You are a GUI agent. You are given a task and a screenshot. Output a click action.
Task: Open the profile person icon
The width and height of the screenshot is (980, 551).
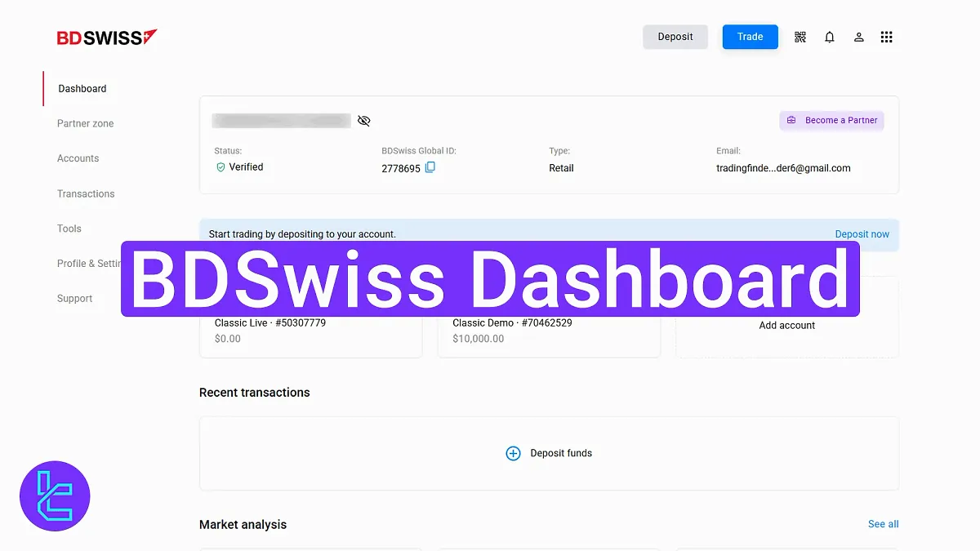858,37
